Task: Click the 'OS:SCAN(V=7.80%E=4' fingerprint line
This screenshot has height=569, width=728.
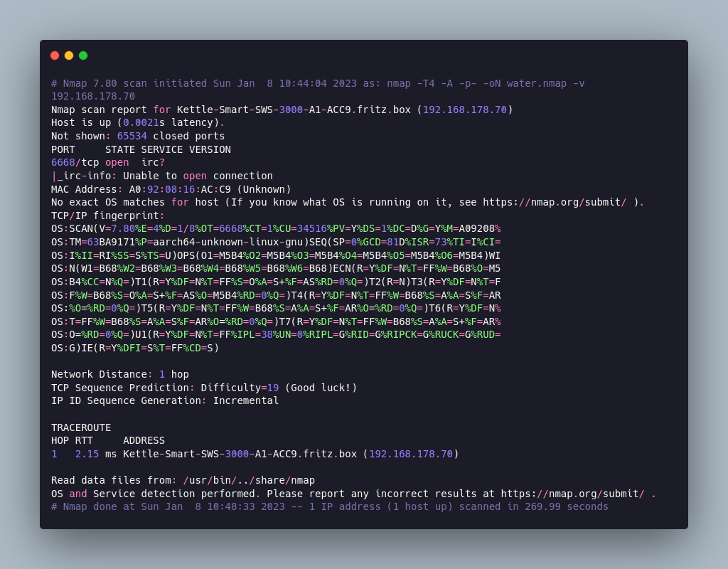Action: pos(276,229)
